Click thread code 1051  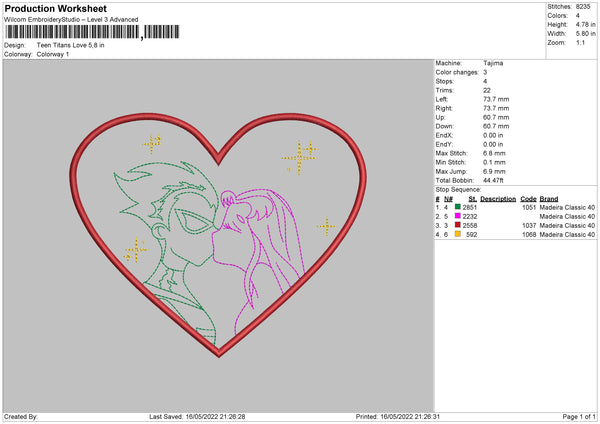click(529, 207)
